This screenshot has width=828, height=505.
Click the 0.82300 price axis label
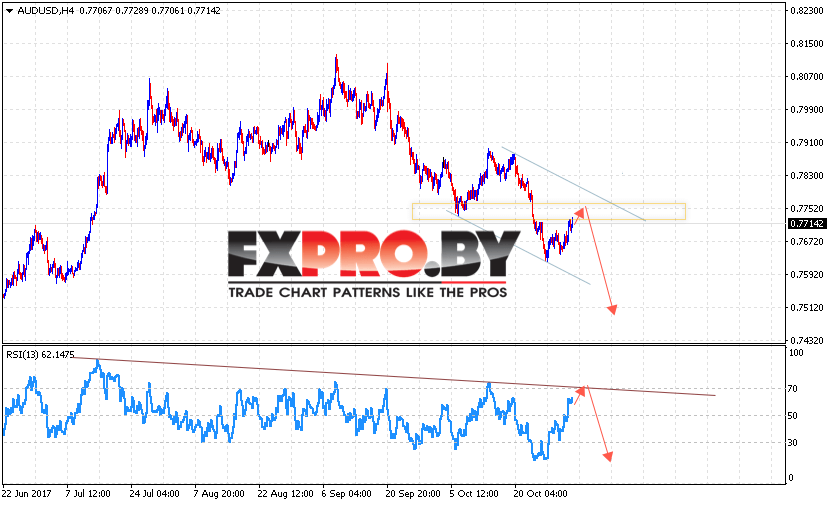(x=806, y=11)
